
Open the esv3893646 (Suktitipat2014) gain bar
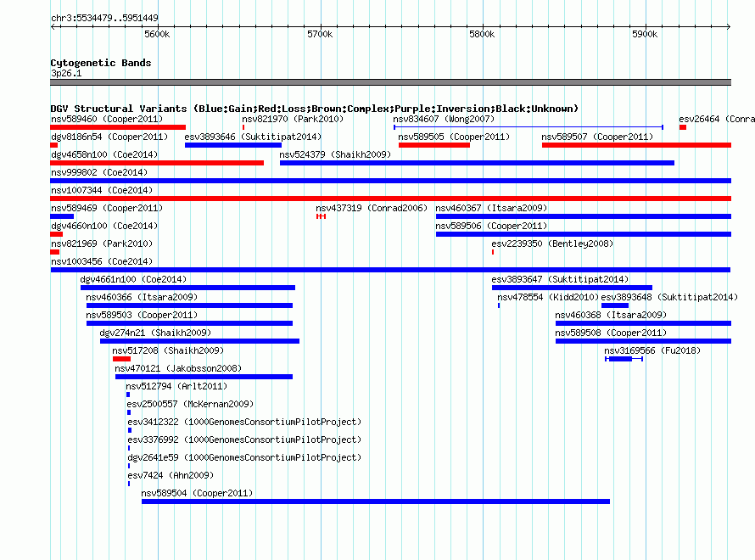(x=233, y=145)
